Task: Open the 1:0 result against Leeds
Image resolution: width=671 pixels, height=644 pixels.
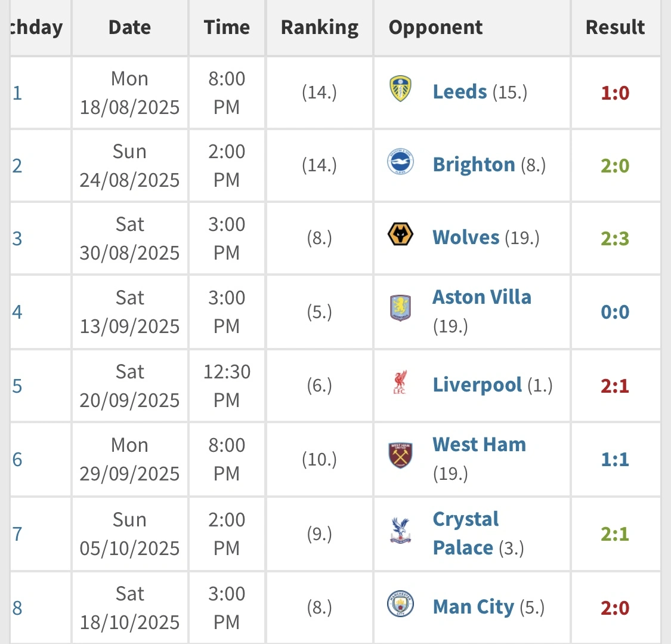Action: point(615,93)
